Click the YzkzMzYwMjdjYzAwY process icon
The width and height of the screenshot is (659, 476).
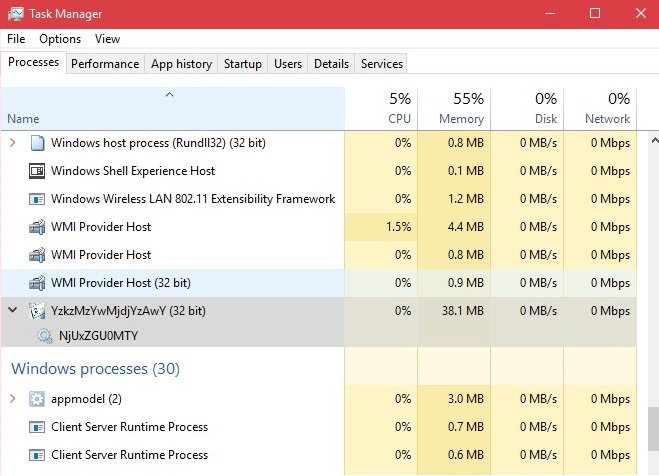pos(37,311)
